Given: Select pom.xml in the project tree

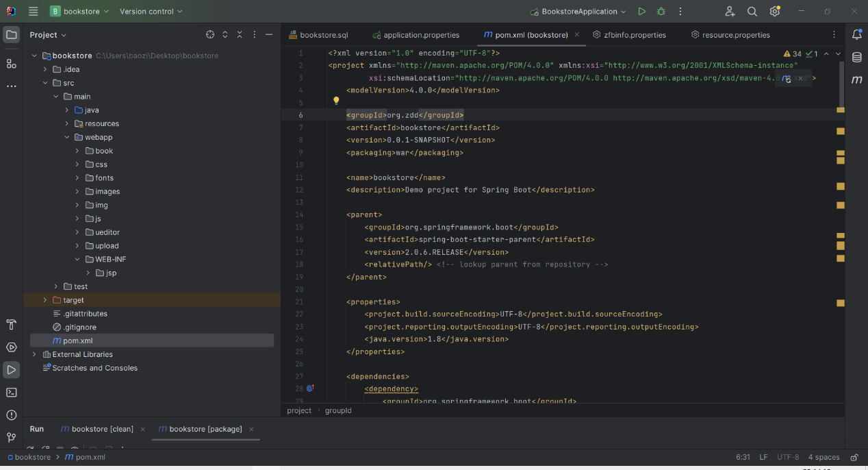Looking at the screenshot, I should 77,341.
